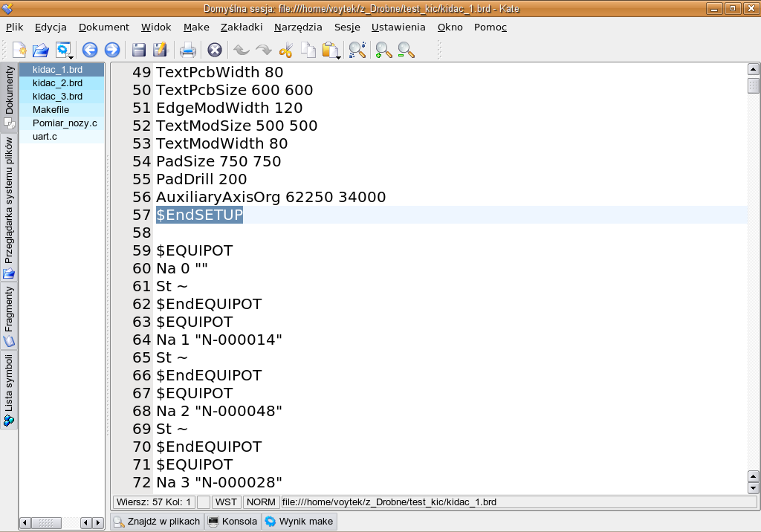This screenshot has width=761, height=532.
Task: Close the current document X icon
Action: pyautogui.click(x=215, y=50)
